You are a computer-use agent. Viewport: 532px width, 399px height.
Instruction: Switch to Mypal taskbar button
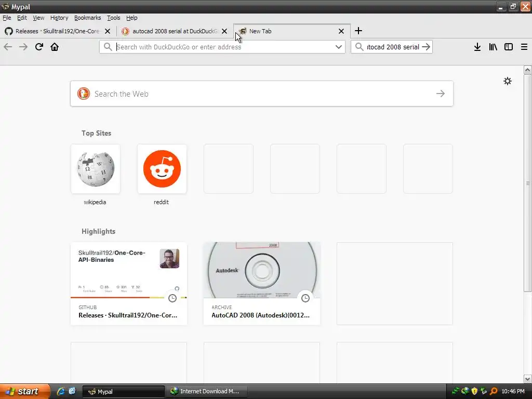[124, 392]
